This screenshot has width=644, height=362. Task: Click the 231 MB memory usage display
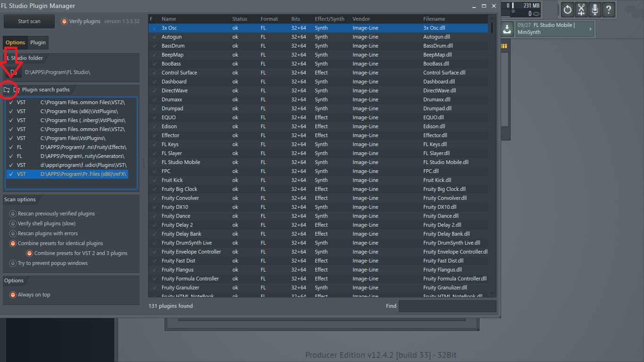click(531, 6)
